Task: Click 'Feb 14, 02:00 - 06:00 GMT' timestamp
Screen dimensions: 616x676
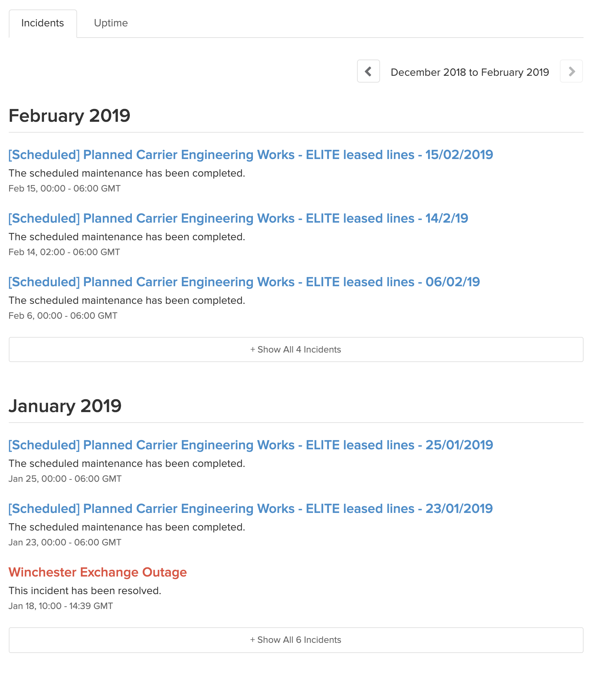Action: (64, 252)
